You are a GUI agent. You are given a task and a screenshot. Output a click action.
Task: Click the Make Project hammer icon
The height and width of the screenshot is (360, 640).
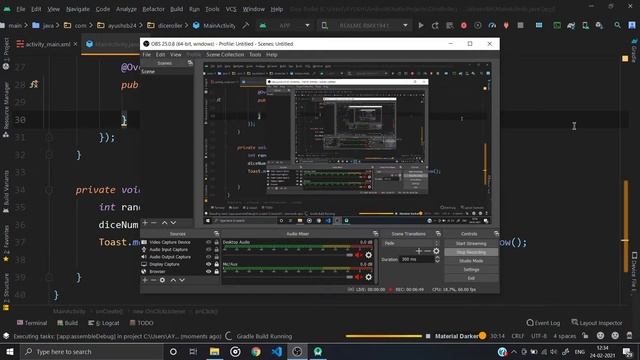tap(245, 25)
